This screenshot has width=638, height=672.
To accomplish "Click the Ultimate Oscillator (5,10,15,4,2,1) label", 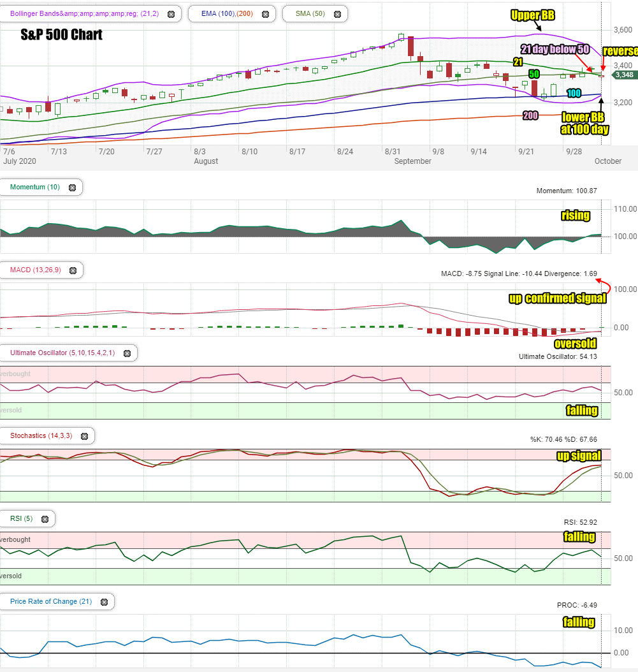I will pos(62,353).
